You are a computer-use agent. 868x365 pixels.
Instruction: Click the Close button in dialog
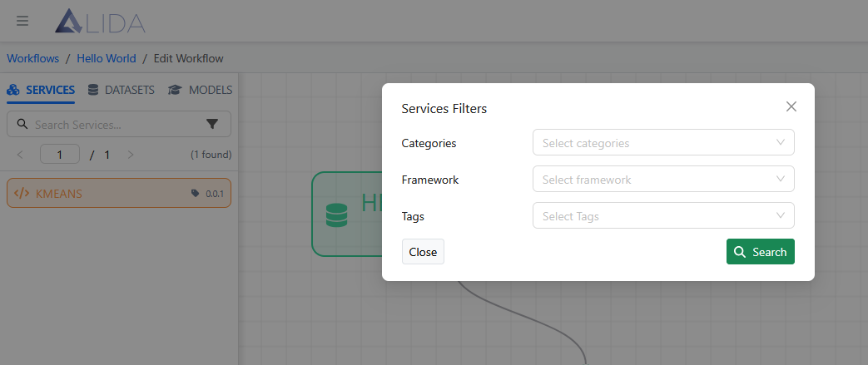(423, 252)
